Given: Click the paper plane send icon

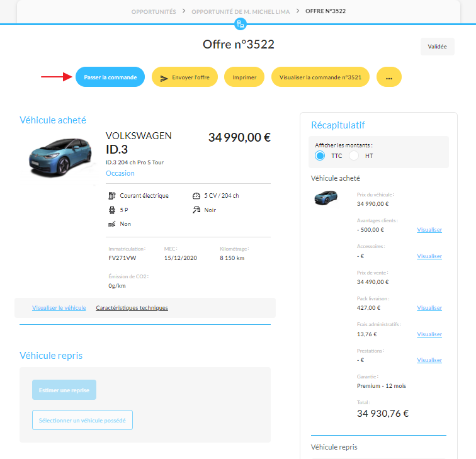Looking at the screenshot, I should tap(164, 79).
